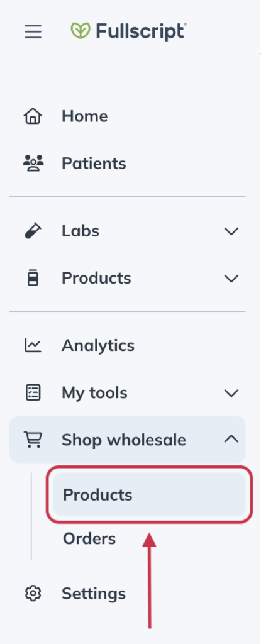
Task: Click the Analytics chart icon
Action: (x=33, y=345)
